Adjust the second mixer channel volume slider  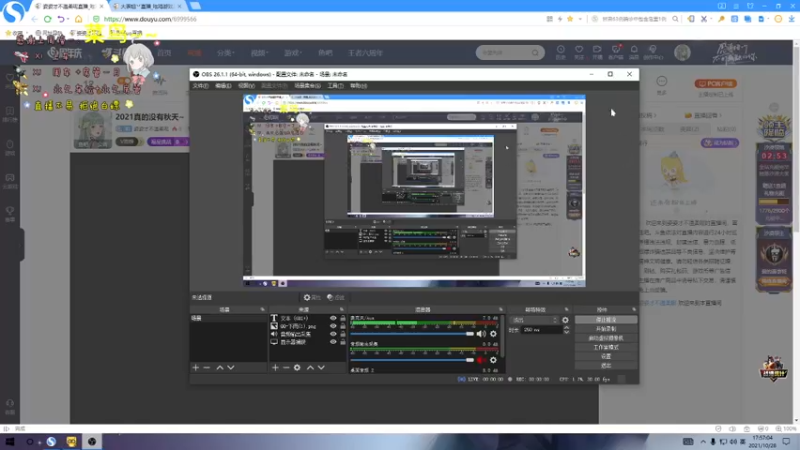[x=412, y=360]
